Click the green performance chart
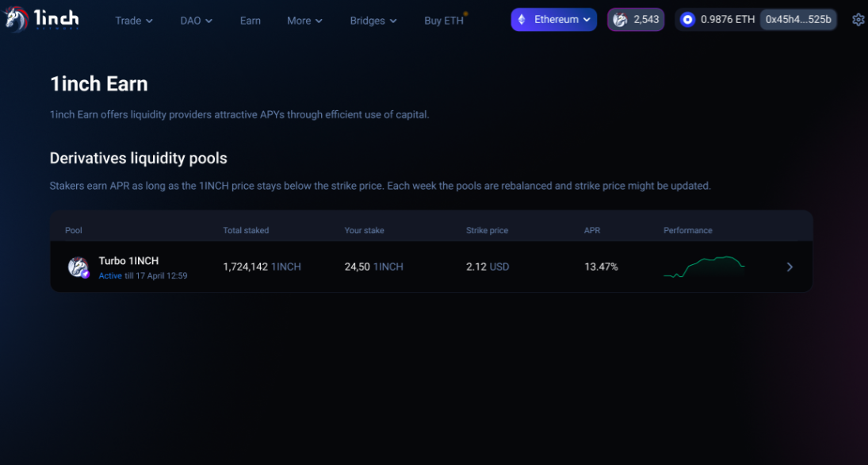868x465 pixels. click(704, 267)
